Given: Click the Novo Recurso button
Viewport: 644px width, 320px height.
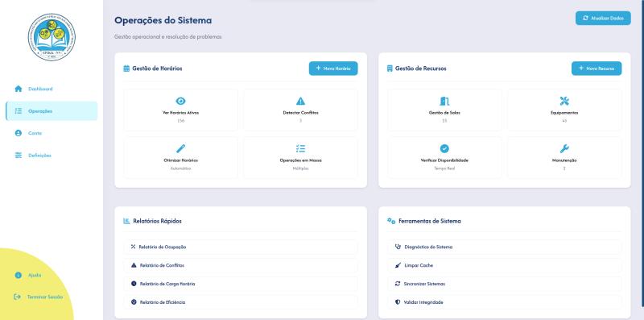Looking at the screenshot, I should coord(597,69).
